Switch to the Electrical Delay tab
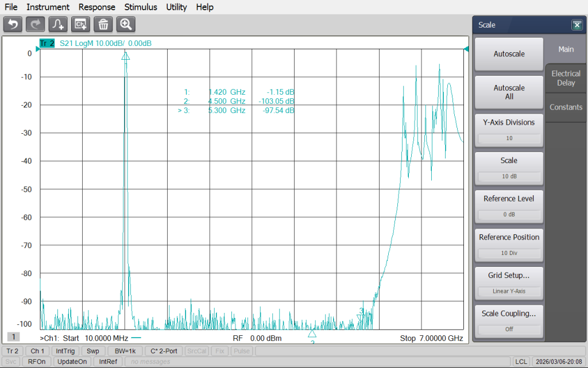 tap(566, 78)
